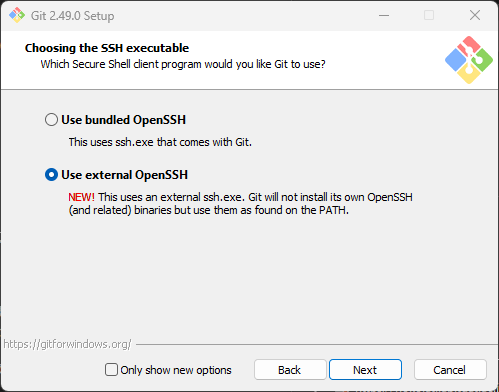Screen dimensions: 499x392
Task: Click the Use bundled OpenSSH label
Action: pyautogui.click(x=124, y=120)
